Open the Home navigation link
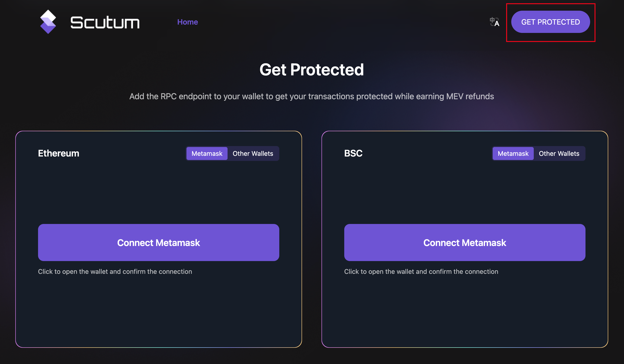 187,22
